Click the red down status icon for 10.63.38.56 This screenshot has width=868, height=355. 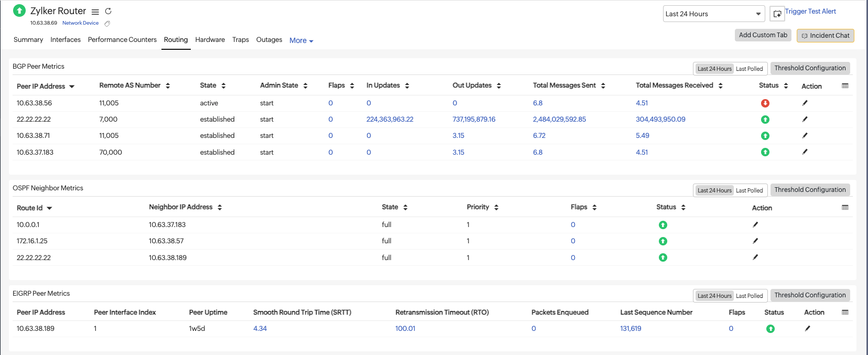point(765,103)
